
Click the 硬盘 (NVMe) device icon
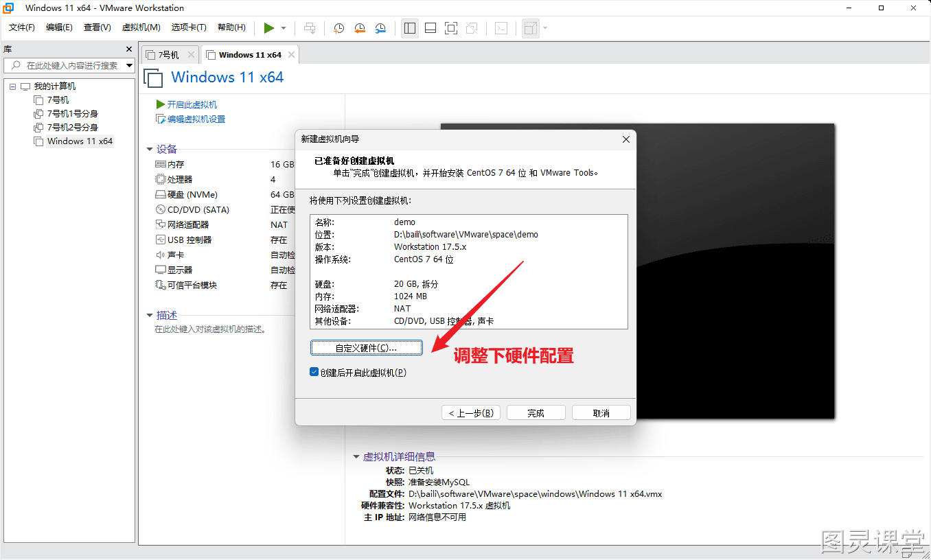click(x=161, y=195)
